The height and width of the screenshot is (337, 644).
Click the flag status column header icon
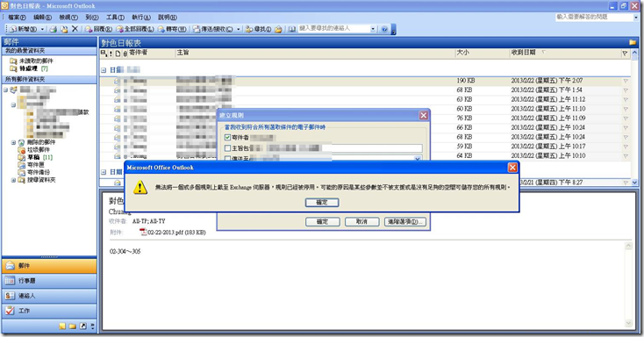(625, 54)
